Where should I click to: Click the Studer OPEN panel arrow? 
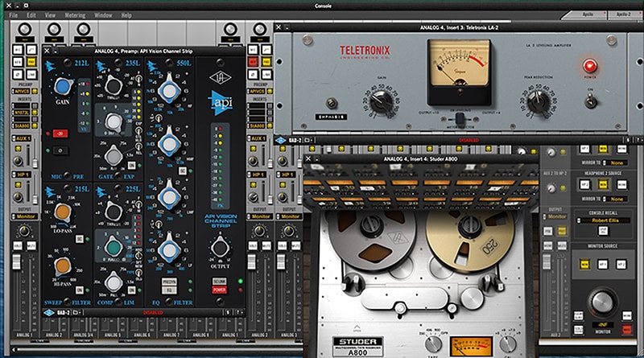pos(357,327)
